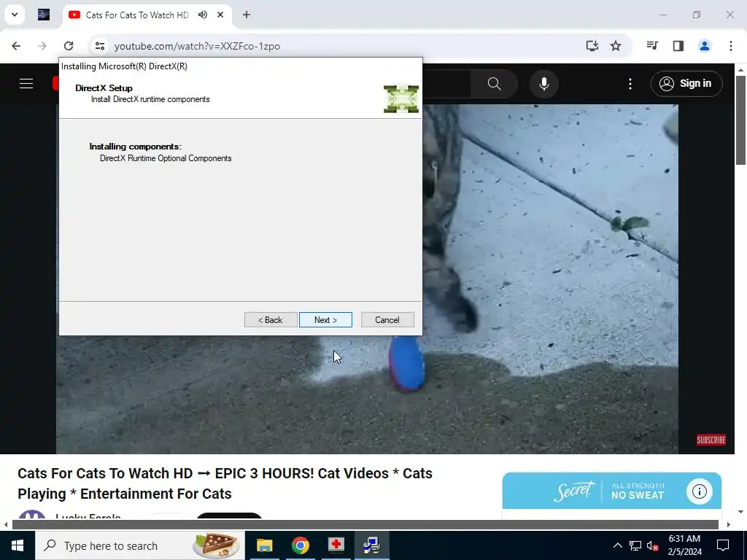Viewport: 747px width, 560px height.
Task: View site information icon in address bar
Action: click(99, 46)
